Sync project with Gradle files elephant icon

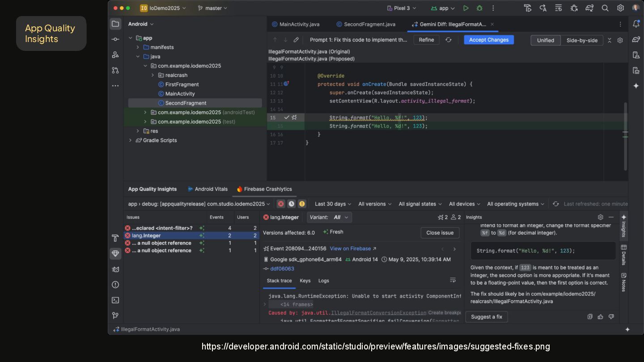pos(589,8)
